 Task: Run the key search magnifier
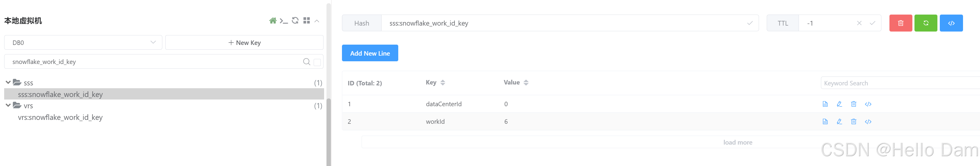click(x=307, y=62)
